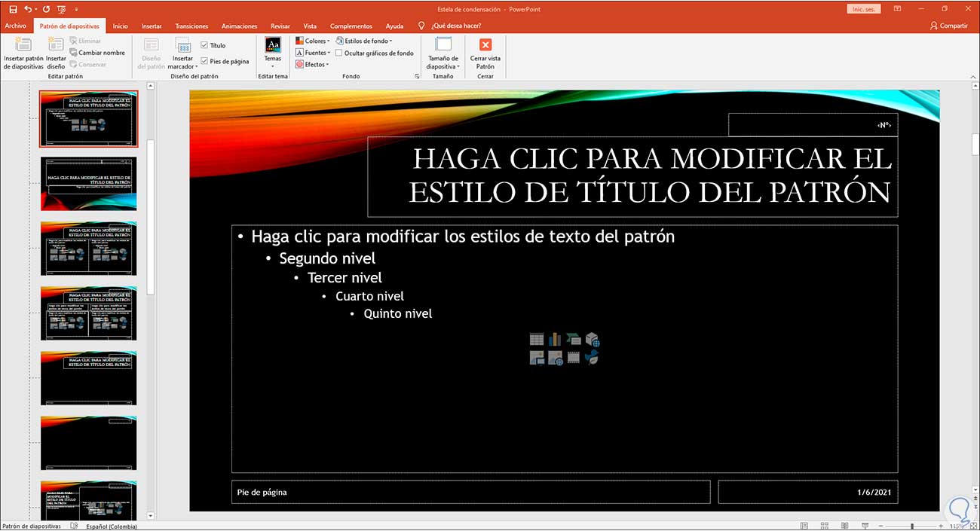Open Customize Quick Access Toolbar arrow
980x531 pixels.
[75, 9]
